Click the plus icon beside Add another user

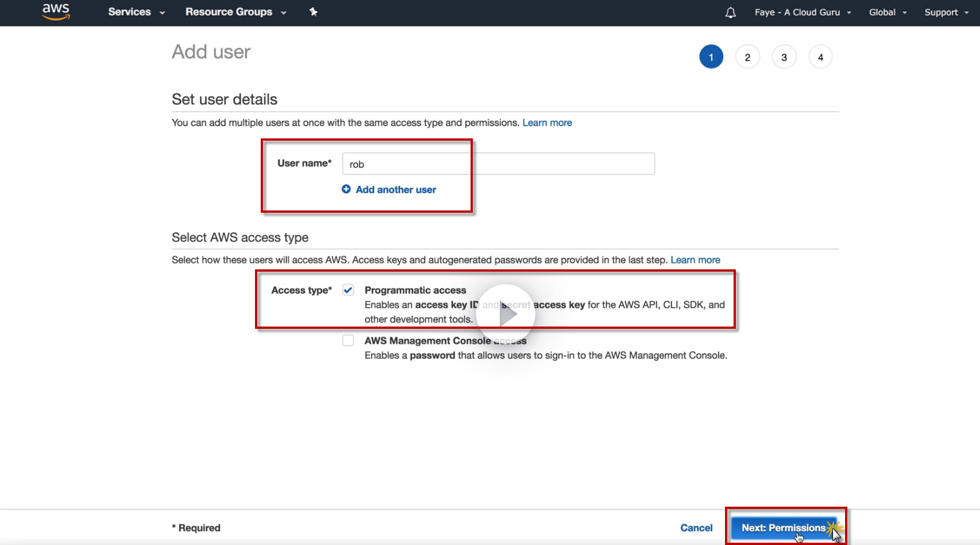tap(346, 189)
